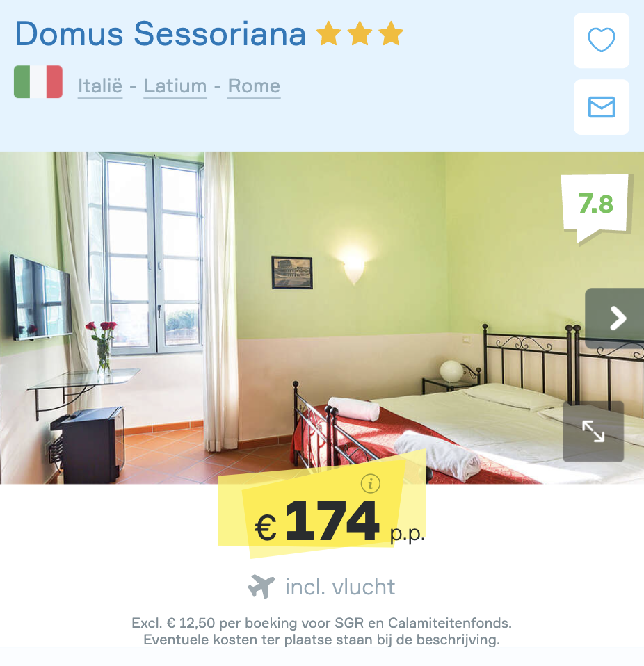Screen dimensions: 644x666
Task: Open the Italië breadcrumb link
Action: [x=100, y=86]
